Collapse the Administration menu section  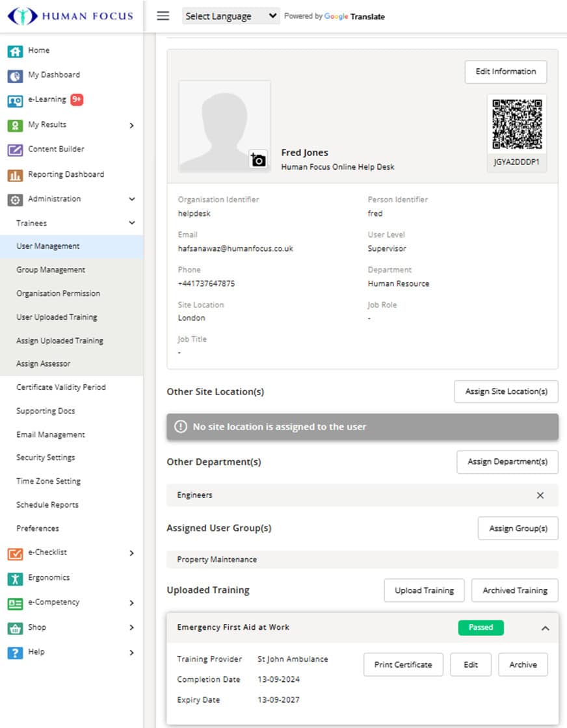[x=132, y=199]
